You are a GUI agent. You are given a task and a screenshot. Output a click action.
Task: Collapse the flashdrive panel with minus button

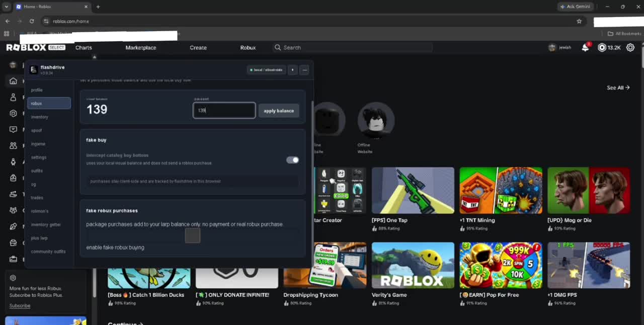[x=304, y=70]
